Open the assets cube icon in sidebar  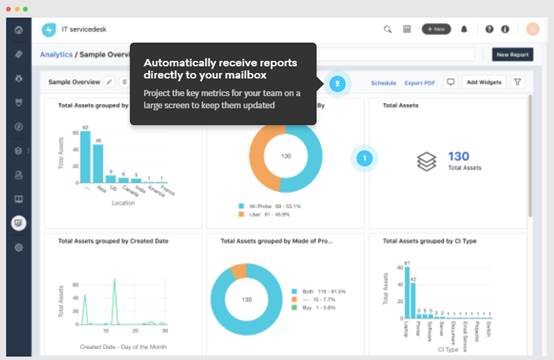point(19,151)
